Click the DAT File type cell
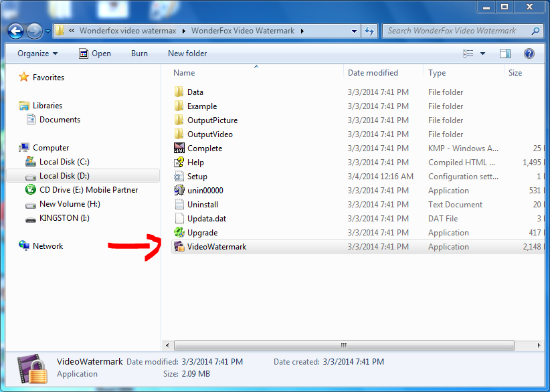This screenshot has width=550, height=392. [443, 219]
